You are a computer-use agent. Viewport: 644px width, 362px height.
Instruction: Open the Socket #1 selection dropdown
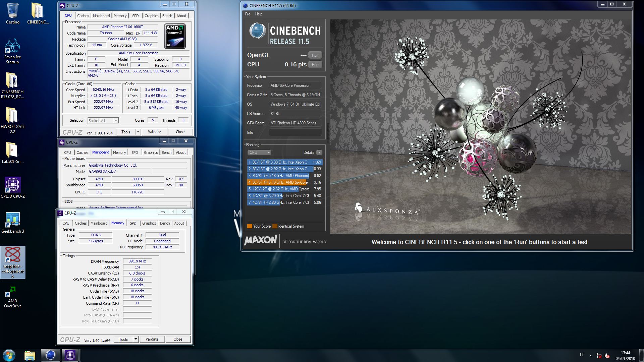point(103,121)
